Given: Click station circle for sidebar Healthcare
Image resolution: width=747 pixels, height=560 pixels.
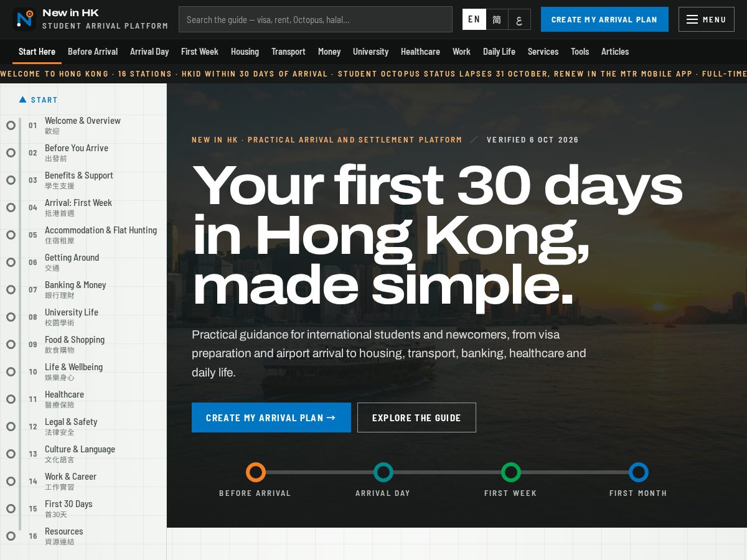Looking at the screenshot, I should coord(11,399).
